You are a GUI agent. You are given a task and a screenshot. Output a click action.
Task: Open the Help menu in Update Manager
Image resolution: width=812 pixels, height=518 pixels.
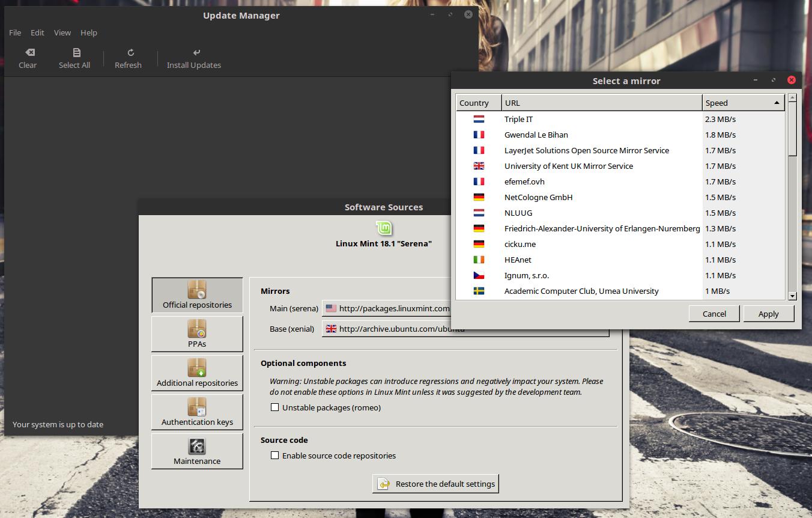[x=89, y=32]
